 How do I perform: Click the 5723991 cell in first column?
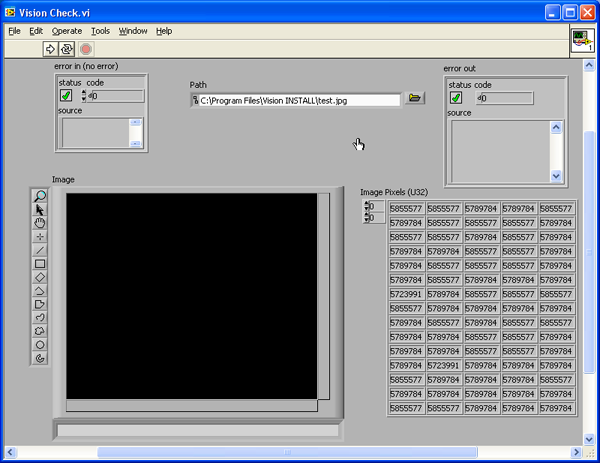[406, 294]
